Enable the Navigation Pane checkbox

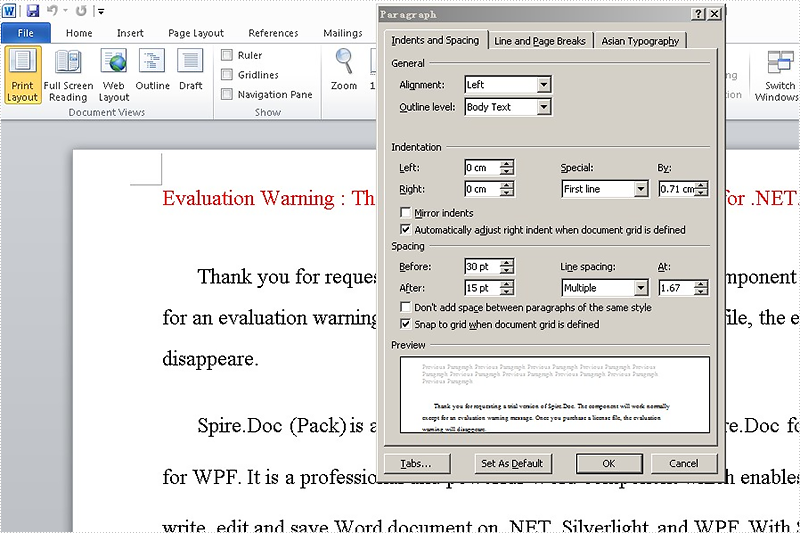click(227, 94)
